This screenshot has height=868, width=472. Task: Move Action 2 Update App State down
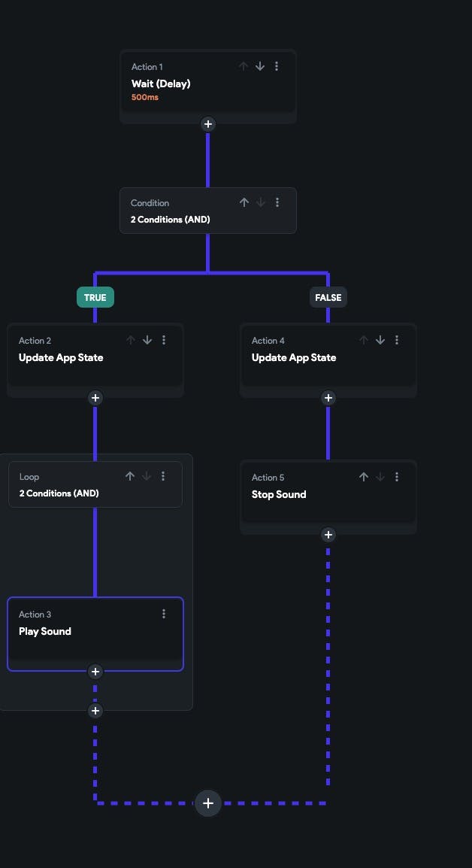coord(147,340)
